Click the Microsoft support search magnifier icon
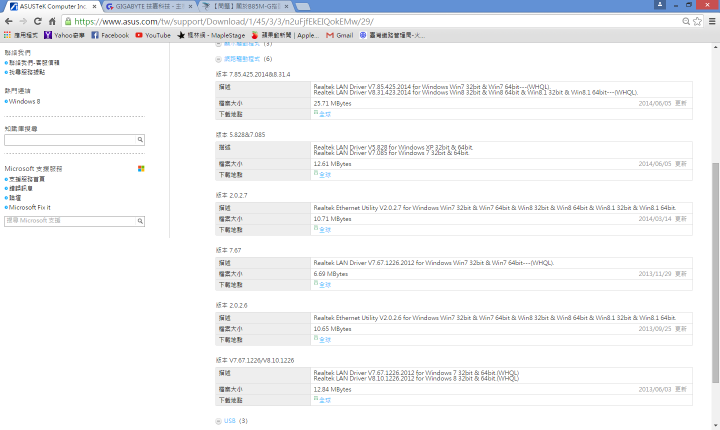Image resolution: width=720 pixels, height=430 pixels. (x=140, y=221)
